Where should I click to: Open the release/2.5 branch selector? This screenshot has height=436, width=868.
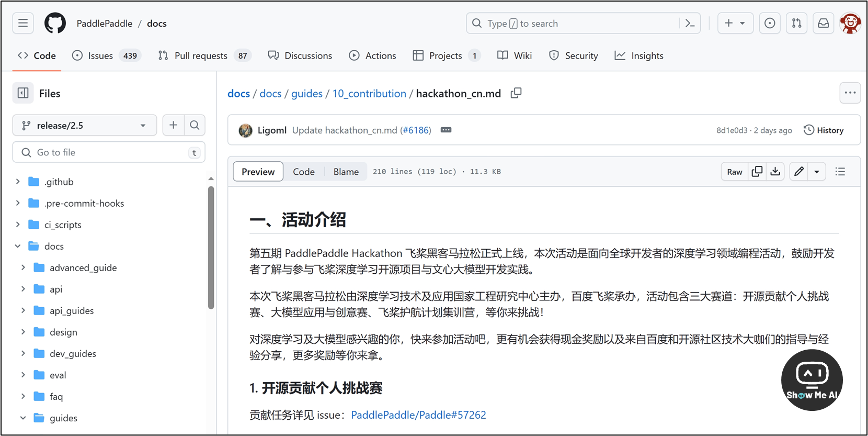pyautogui.click(x=85, y=125)
